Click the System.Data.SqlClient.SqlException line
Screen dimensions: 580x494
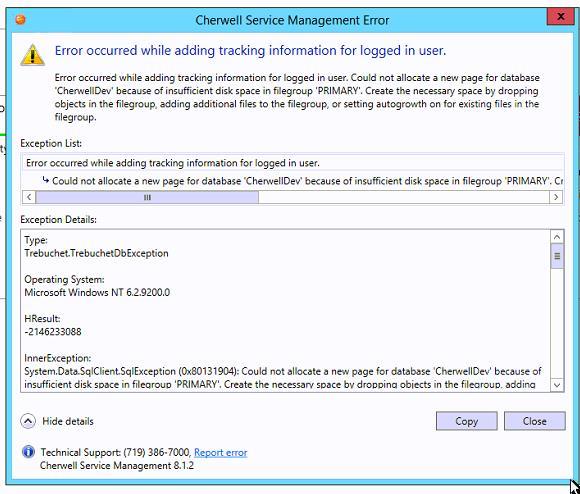coord(283,371)
